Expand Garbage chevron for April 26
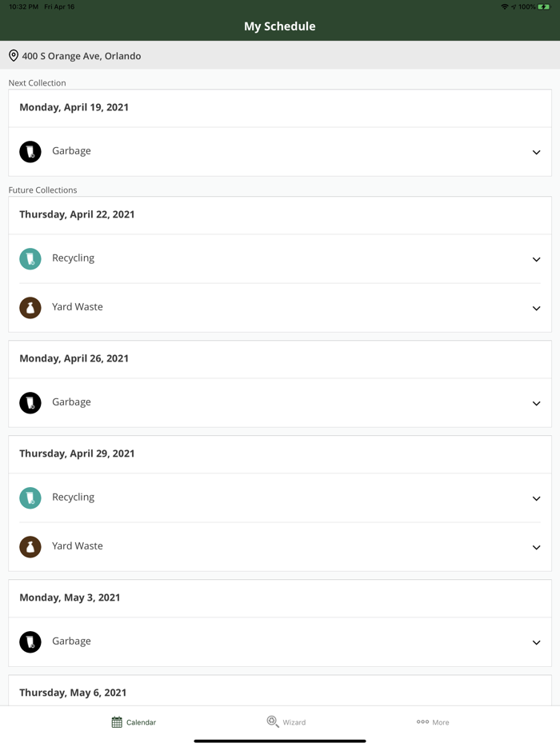 [x=536, y=403]
